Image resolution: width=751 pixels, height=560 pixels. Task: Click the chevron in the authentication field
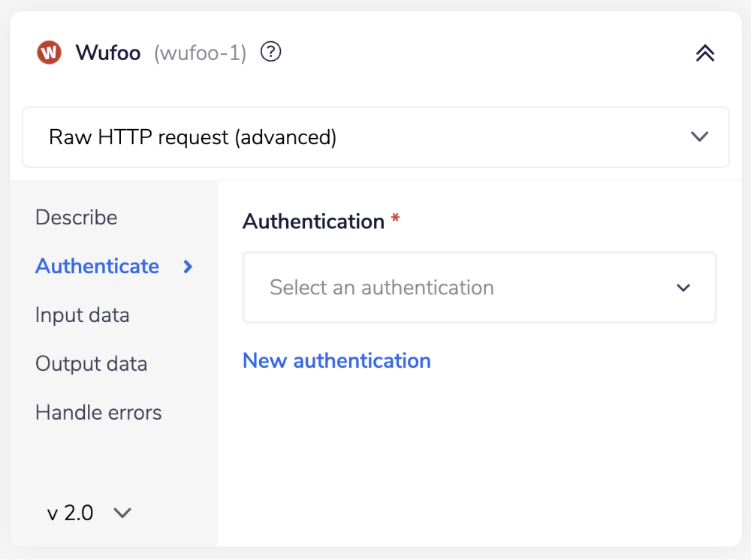tap(683, 288)
